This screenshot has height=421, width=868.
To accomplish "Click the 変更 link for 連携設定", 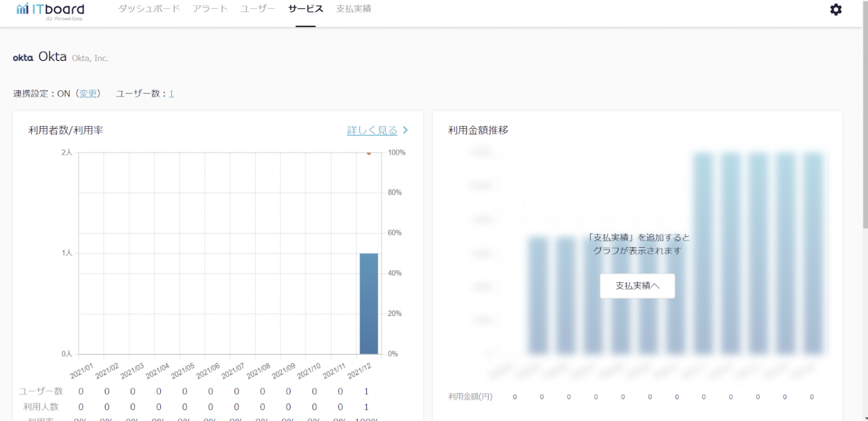I will 88,93.
